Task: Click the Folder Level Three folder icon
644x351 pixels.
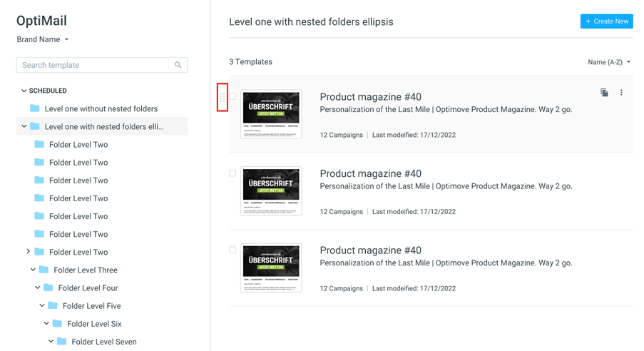Action: (44, 270)
